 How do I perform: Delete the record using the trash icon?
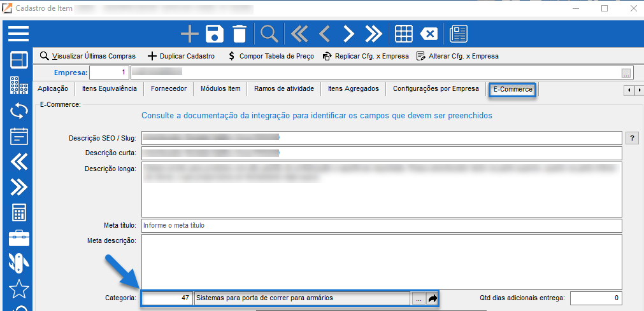pos(239,34)
